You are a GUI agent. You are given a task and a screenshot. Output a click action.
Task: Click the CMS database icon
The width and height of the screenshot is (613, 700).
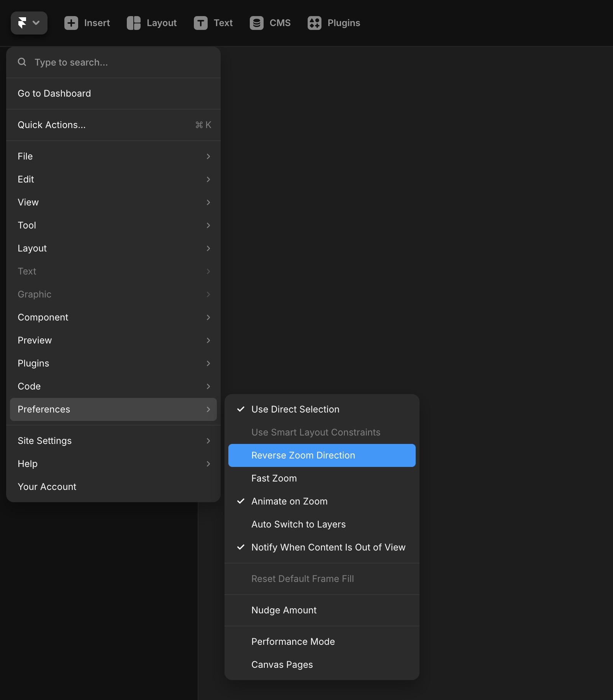coord(257,23)
